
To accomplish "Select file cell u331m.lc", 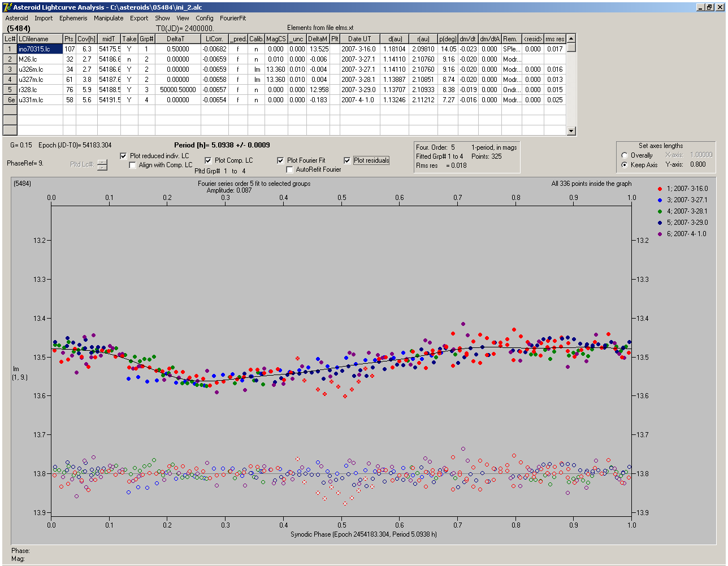I will click(x=40, y=100).
